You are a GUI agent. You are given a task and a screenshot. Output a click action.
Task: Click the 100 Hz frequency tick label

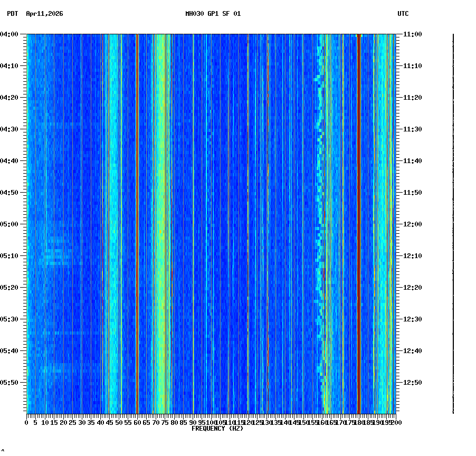pos(210,422)
